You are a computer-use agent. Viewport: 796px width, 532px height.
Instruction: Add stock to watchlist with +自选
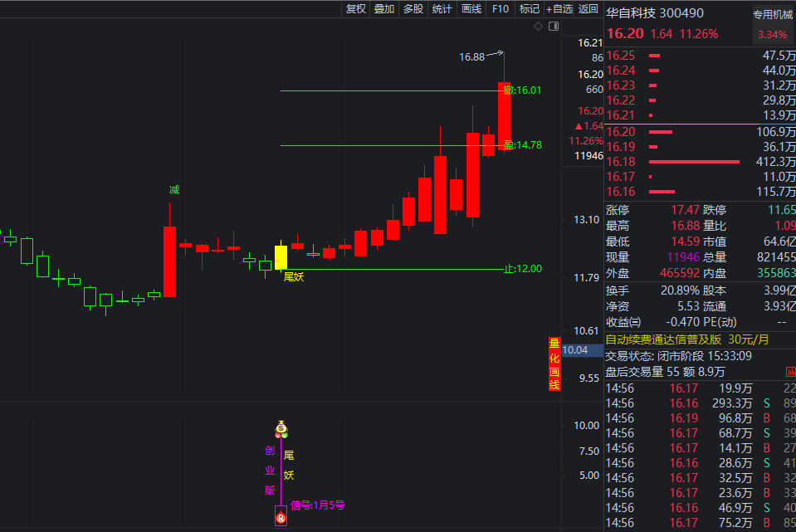[559, 9]
